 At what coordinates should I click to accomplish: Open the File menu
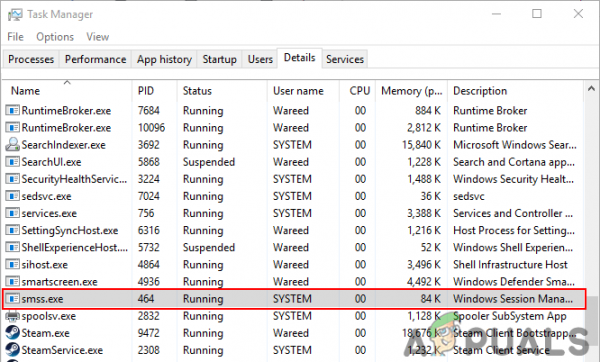click(15, 37)
